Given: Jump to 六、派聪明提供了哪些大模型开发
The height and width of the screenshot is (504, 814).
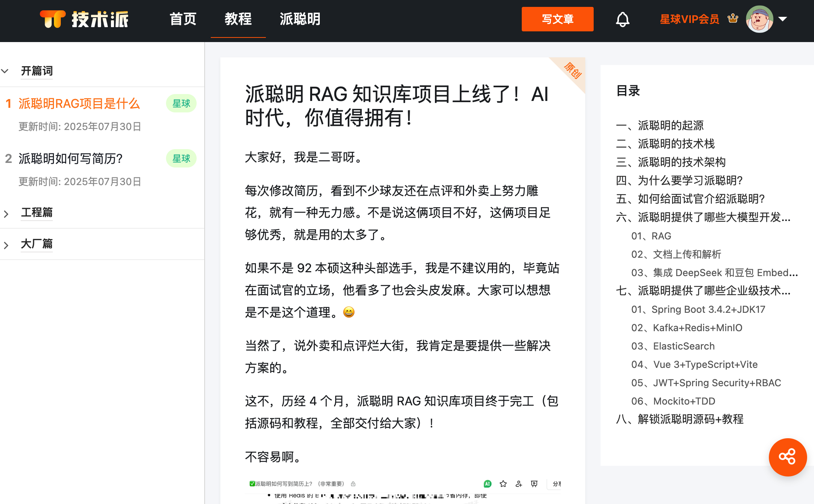Looking at the screenshot, I should (703, 217).
